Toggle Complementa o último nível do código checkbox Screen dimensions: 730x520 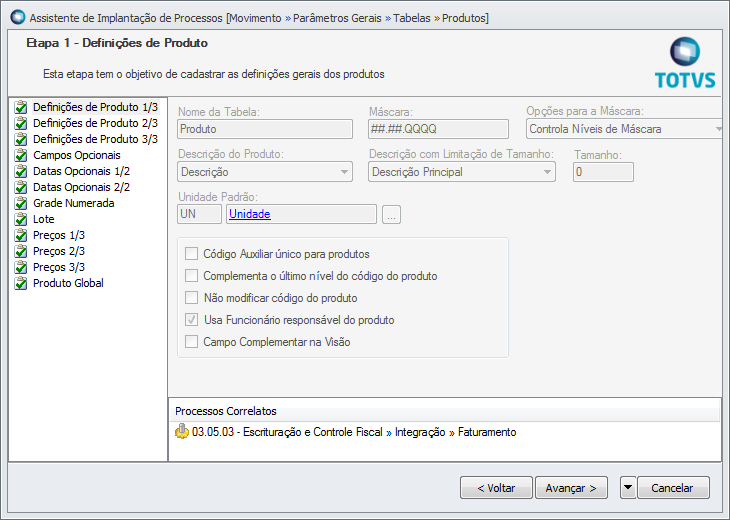(191, 276)
